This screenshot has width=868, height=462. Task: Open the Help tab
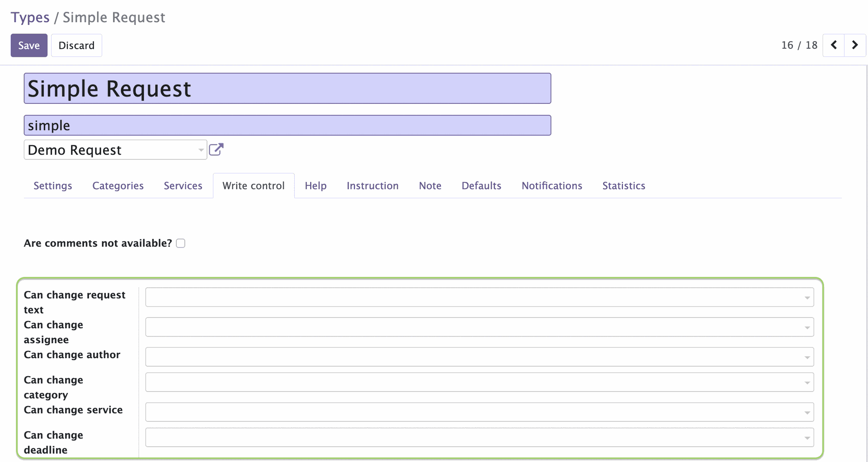(x=316, y=186)
